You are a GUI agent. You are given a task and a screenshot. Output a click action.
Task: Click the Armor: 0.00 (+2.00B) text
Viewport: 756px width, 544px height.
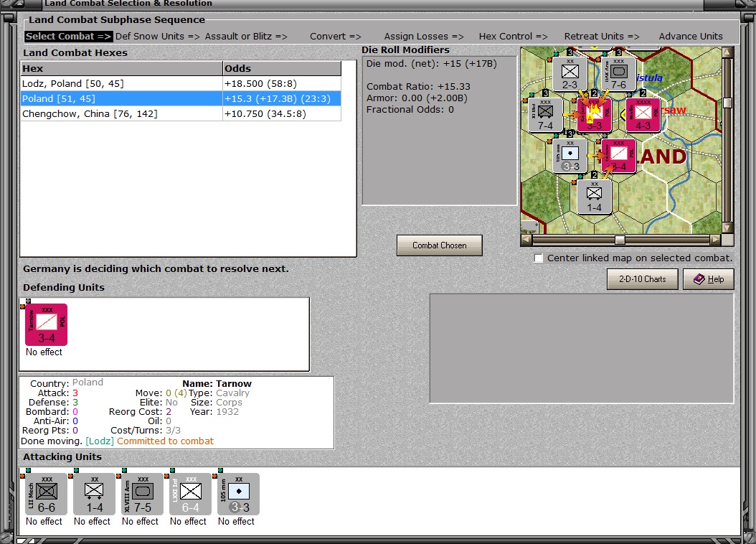tap(417, 98)
